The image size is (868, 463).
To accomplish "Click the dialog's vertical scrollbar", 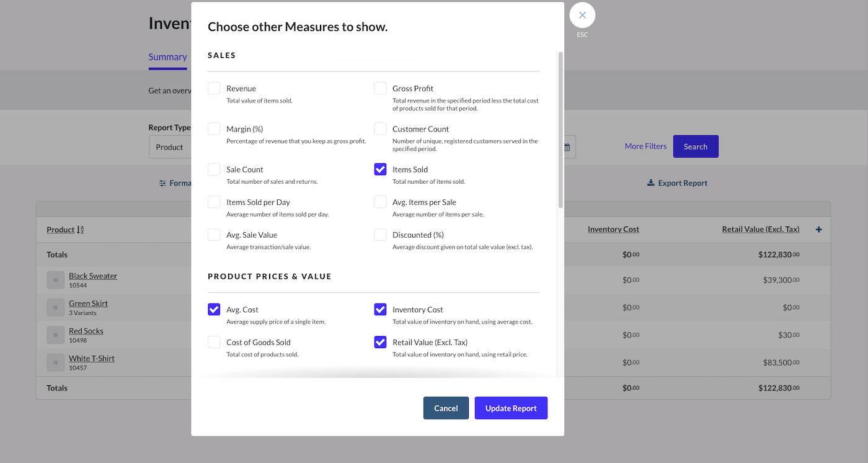I will (x=560, y=130).
